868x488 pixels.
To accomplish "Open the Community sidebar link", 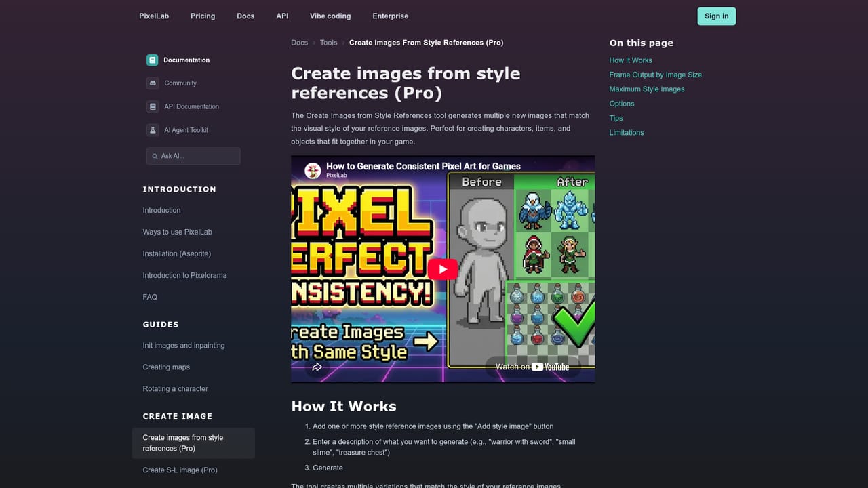I will coord(180,83).
